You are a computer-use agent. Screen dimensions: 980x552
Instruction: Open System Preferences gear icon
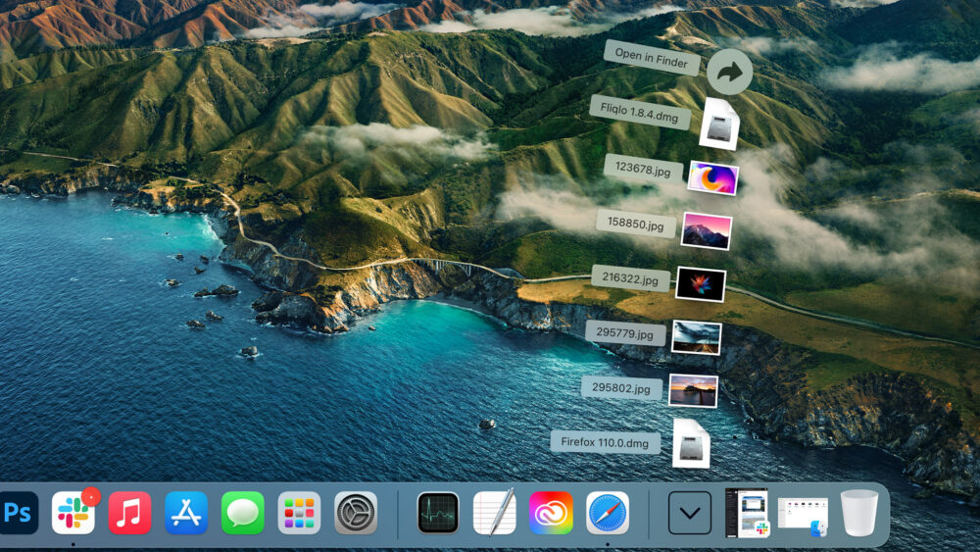pos(356,513)
